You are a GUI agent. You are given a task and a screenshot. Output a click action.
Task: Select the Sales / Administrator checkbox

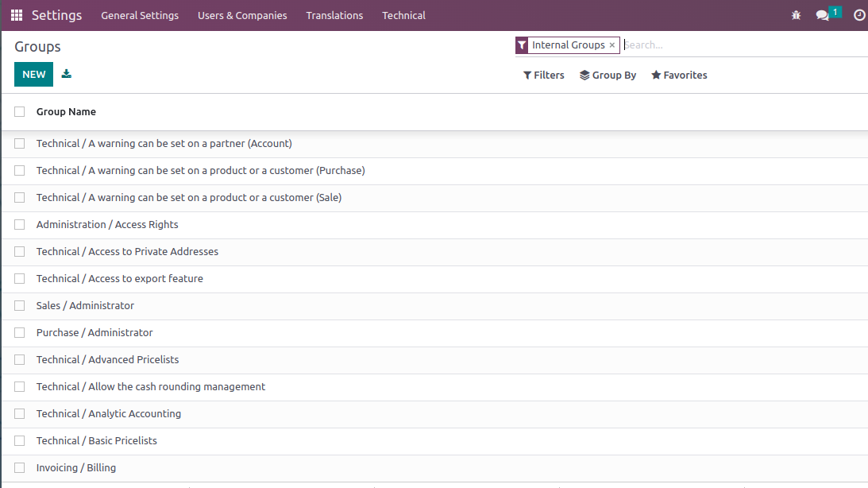coord(20,306)
